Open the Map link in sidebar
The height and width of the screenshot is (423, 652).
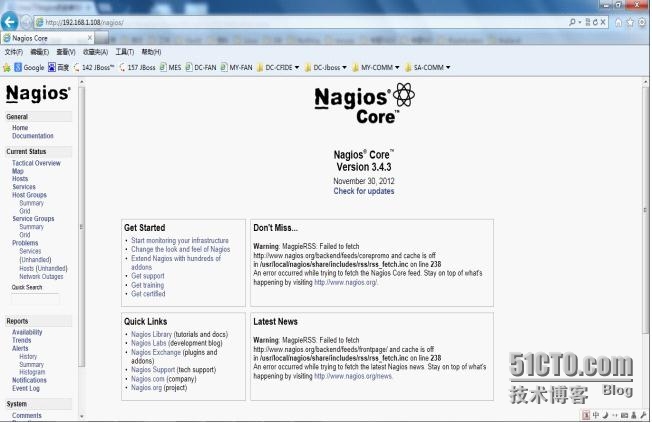pyautogui.click(x=17, y=171)
